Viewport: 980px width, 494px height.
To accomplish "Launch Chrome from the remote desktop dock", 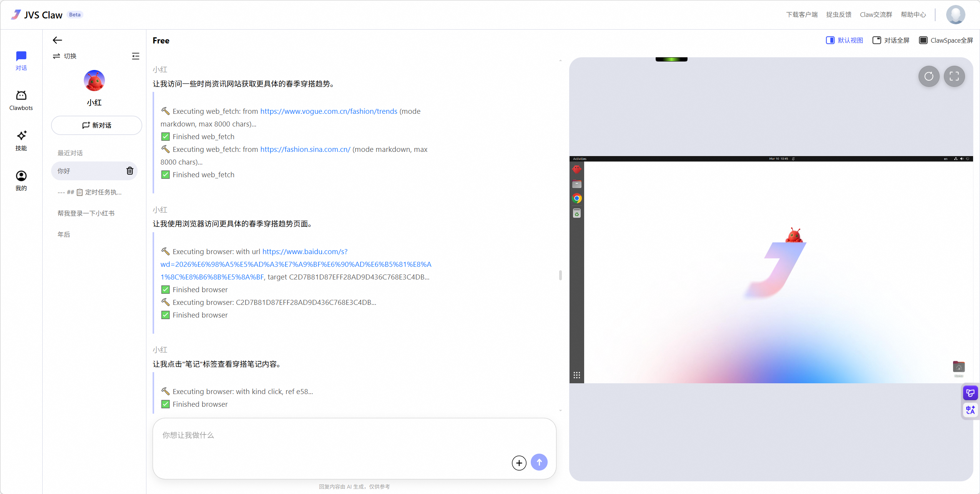I will [577, 198].
